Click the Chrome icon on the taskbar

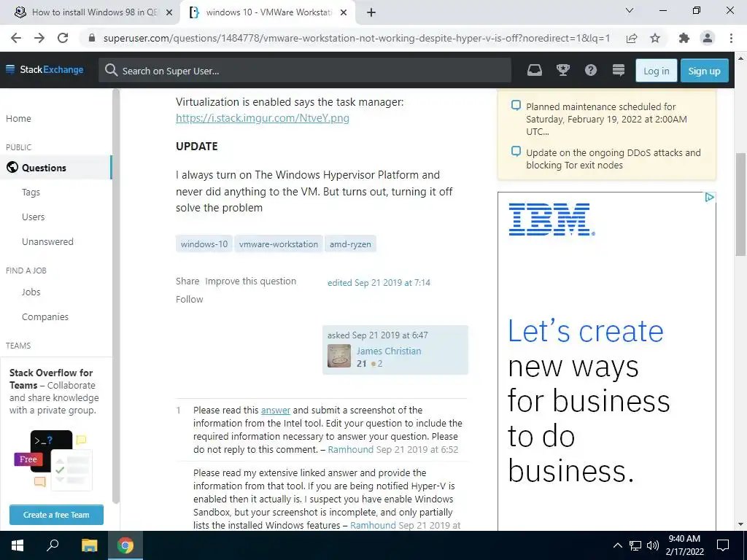point(125,545)
